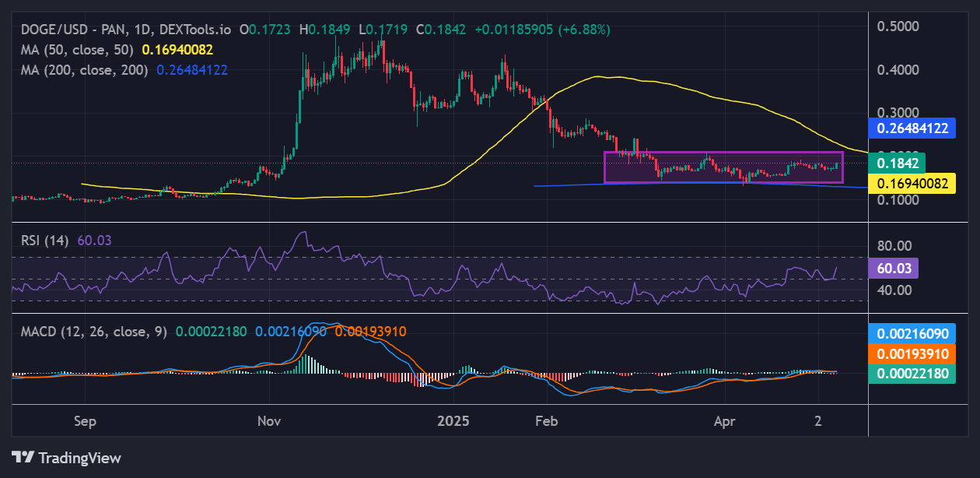The height and width of the screenshot is (478, 980).
Task: Click the Sep label on time axis
Action: point(86,421)
